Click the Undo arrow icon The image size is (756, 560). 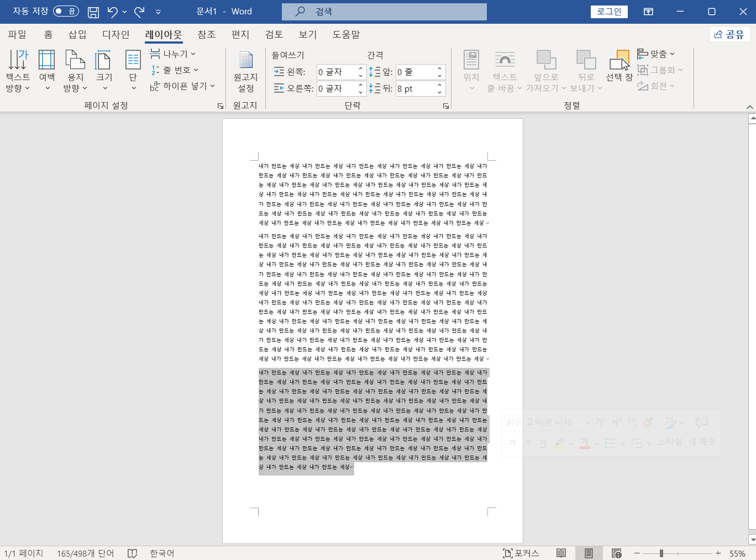coord(113,12)
